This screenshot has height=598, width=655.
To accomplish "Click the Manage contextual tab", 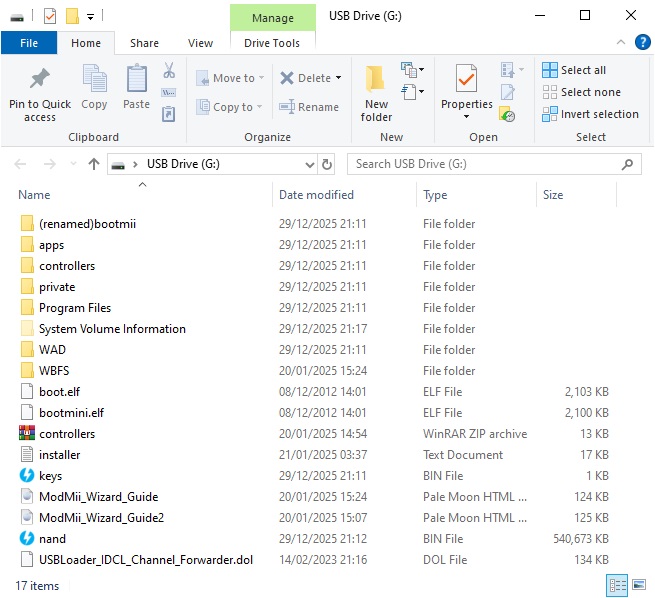I will (x=273, y=18).
